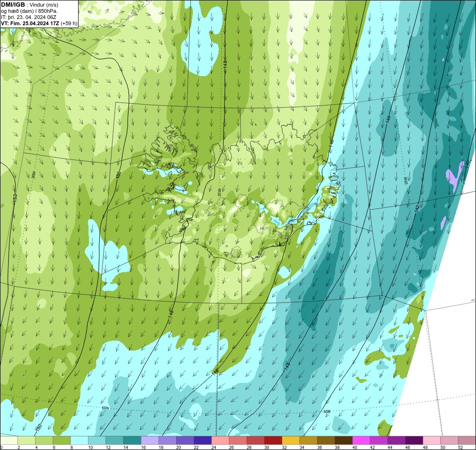Click the '148' contour label south of Iceland
This screenshot has width=476, height=450.
tap(171, 314)
